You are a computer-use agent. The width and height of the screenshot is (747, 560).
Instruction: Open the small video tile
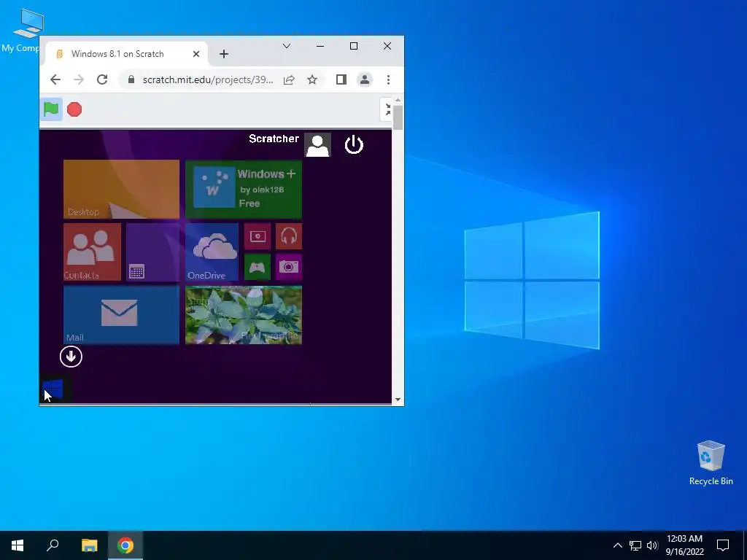[258, 236]
